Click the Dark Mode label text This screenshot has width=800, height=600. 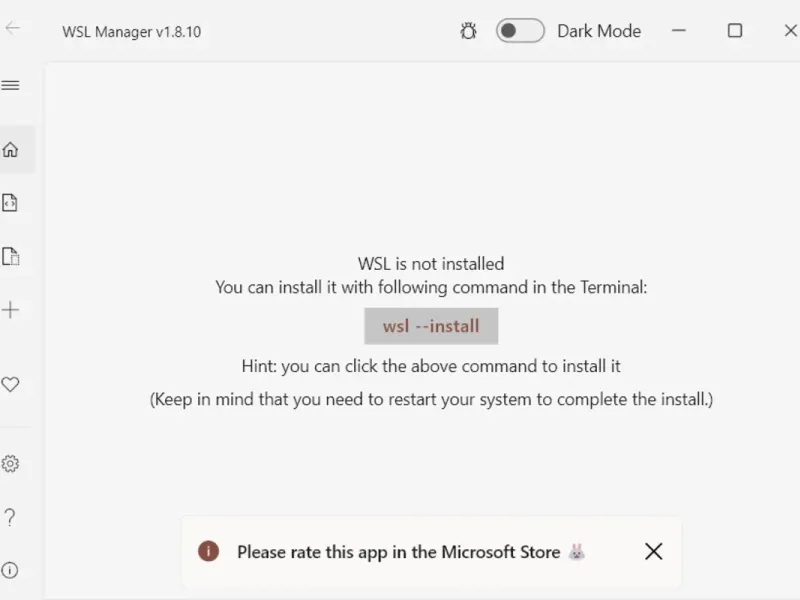coord(599,31)
